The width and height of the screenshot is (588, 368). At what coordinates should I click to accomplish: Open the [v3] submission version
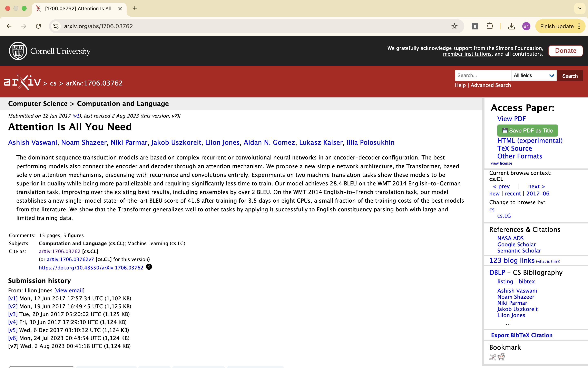pyautogui.click(x=13, y=314)
